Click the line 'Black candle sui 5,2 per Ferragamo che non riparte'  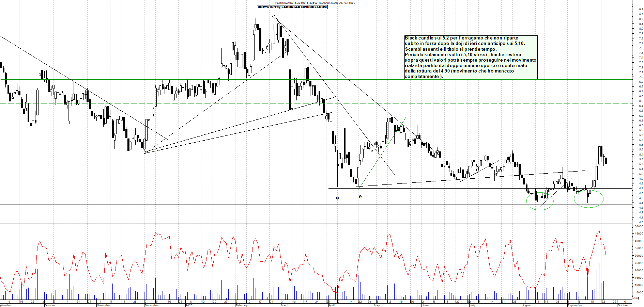point(461,38)
